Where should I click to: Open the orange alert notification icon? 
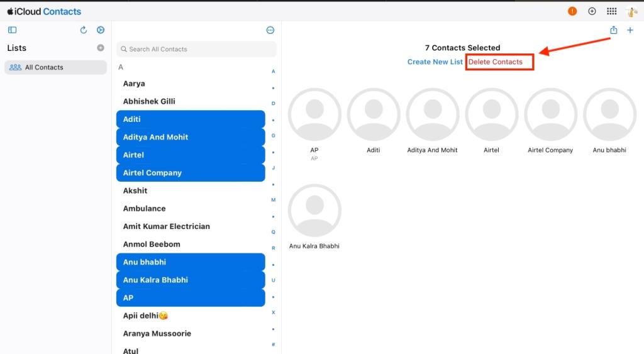pyautogui.click(x=572, y=11)
